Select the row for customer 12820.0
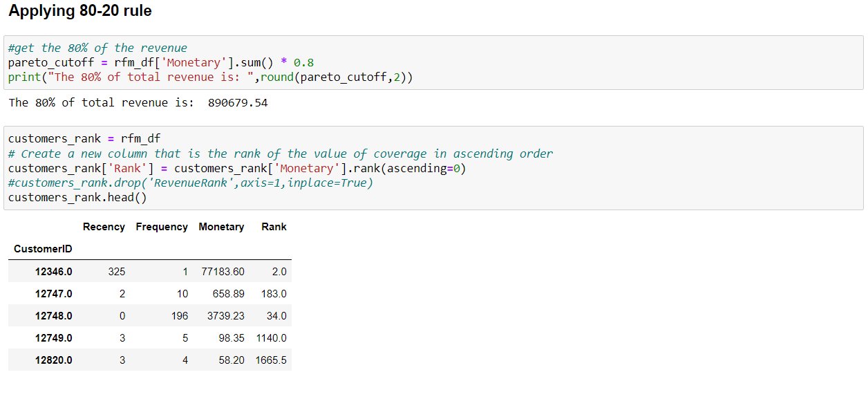The width and height of the screenshot is (868, 399). (149, 360)
